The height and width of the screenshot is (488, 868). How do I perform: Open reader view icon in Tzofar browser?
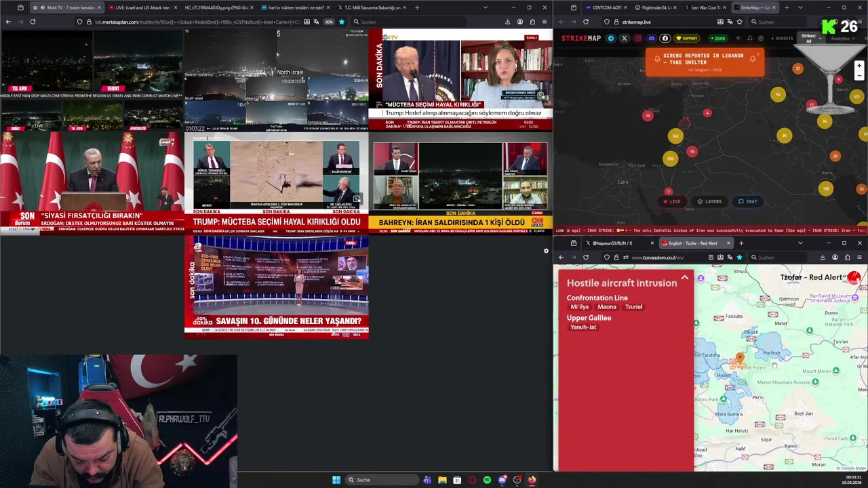coord(711,258)
